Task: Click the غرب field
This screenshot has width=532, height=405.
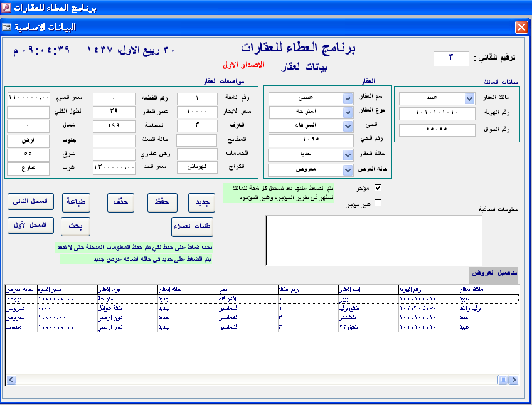Action: pyautogui.click(x=28, y=169)
